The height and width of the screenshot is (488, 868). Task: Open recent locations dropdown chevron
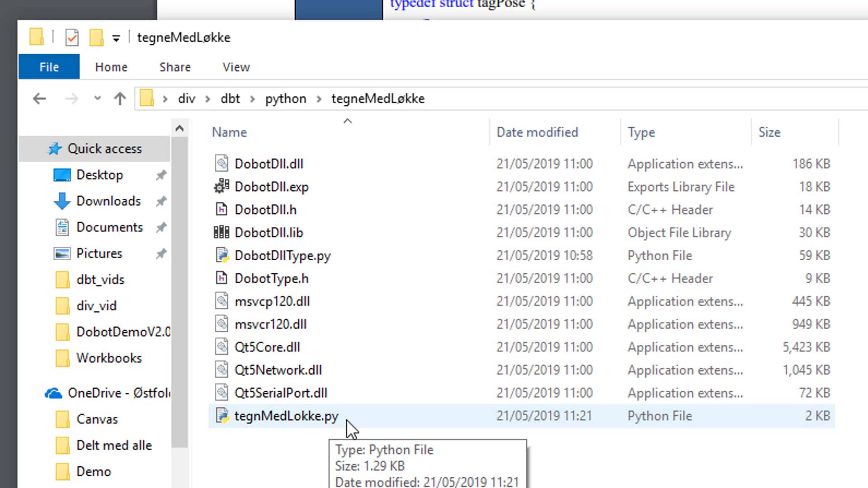97,98
